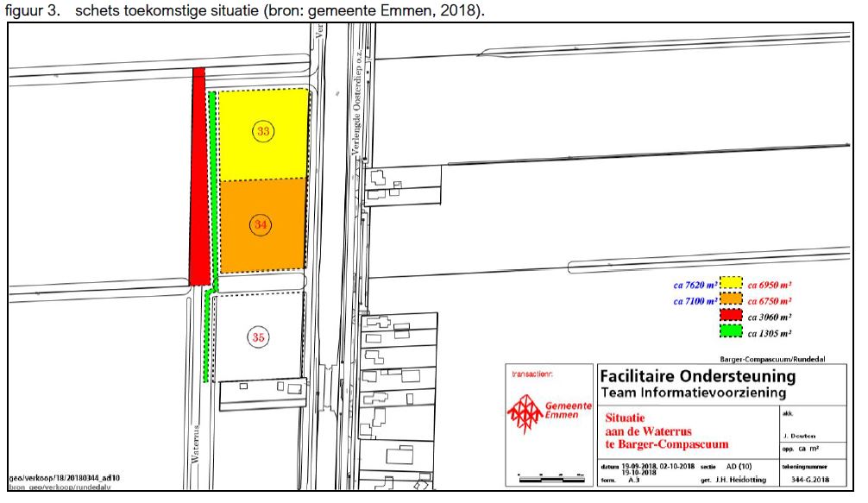Click the 'ca 1305 m²' legend text
The height and width of the screenshot is (503, 868).
[x=771, y=333]
